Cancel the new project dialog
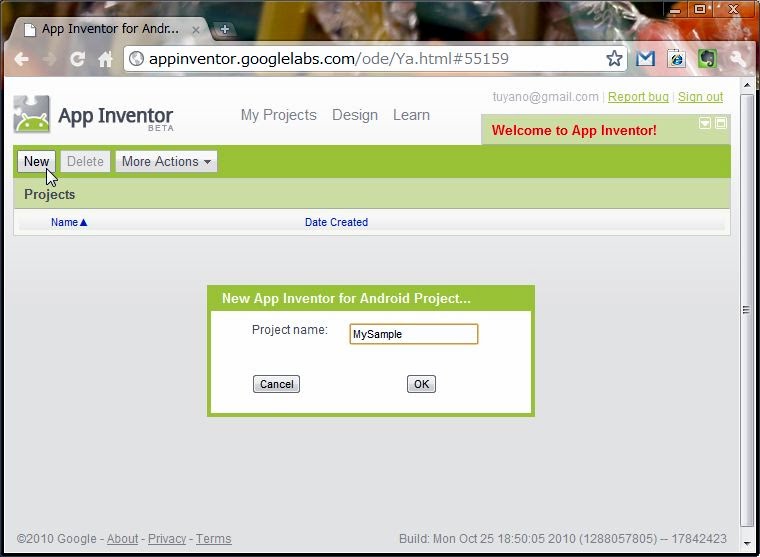This screenshot has height=557, width=760. (276, 384)
